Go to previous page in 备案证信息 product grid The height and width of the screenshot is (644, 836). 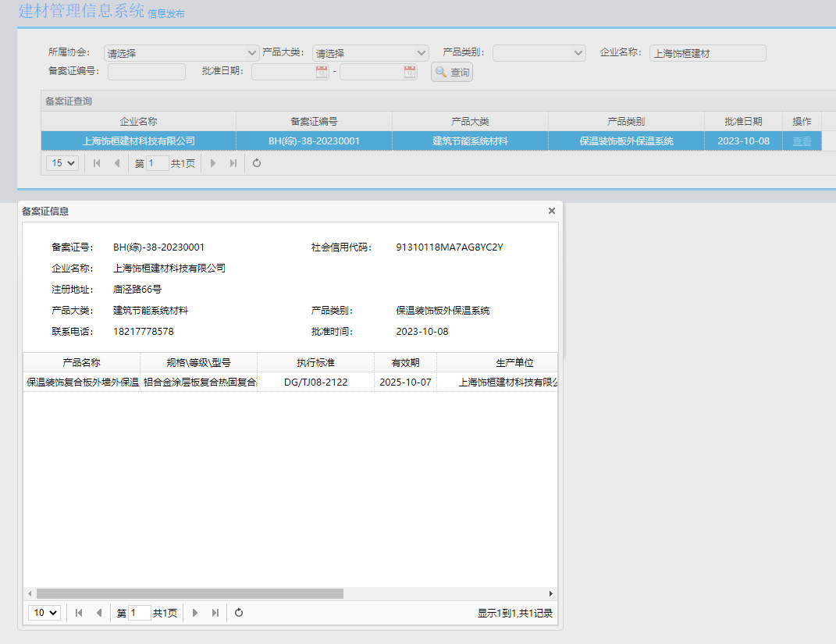(98, 613)
